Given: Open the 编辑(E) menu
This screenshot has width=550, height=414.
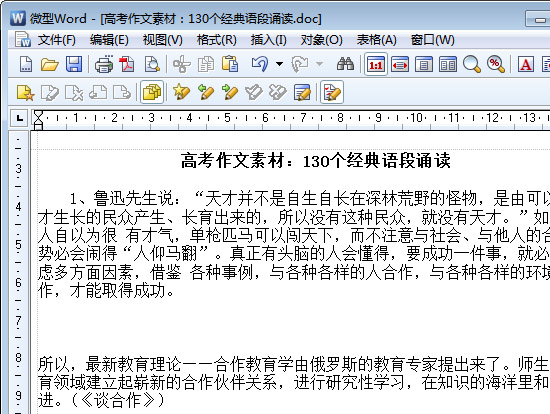Looking at the screenshot, I should click(109, 40).
